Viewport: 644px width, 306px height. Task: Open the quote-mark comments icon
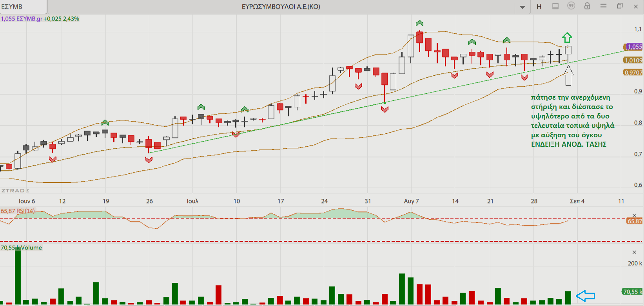point(571,6)
